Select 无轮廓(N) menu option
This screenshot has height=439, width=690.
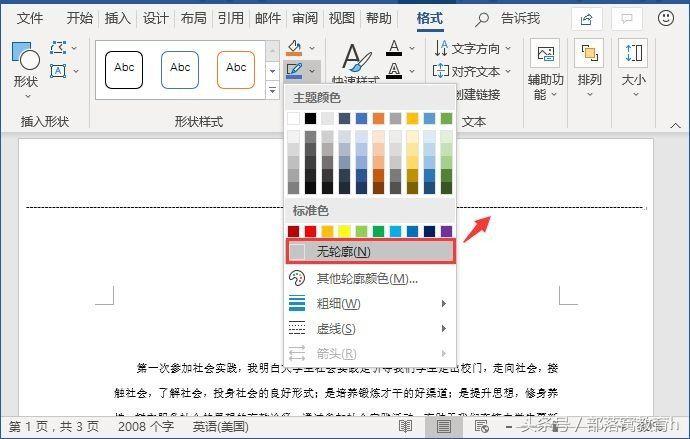[371, 252]
